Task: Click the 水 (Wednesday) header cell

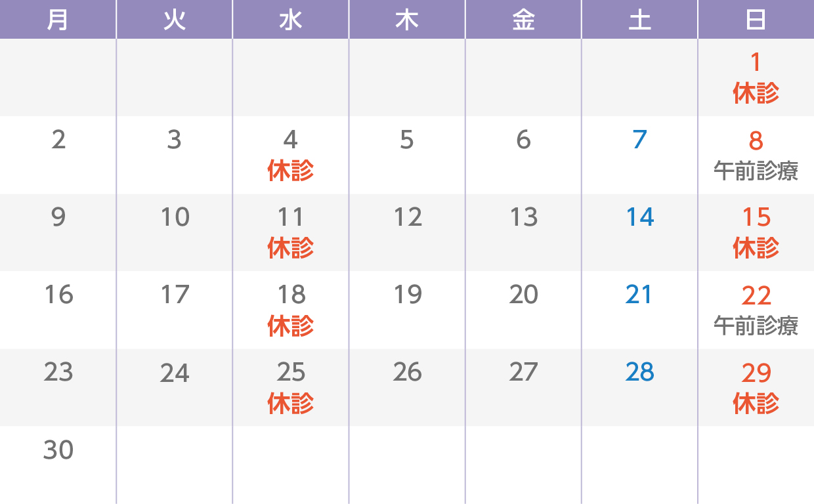Action: pyautogui.click(x=291, y=20)
